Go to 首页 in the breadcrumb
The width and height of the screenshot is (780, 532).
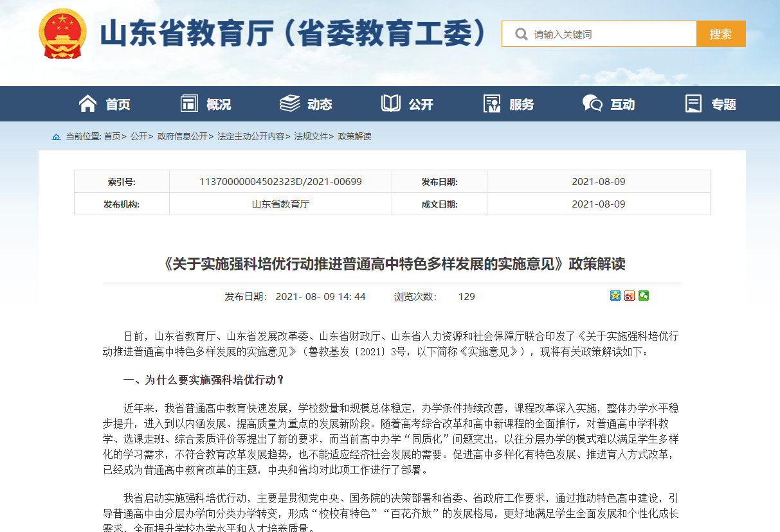click(112, 136)
